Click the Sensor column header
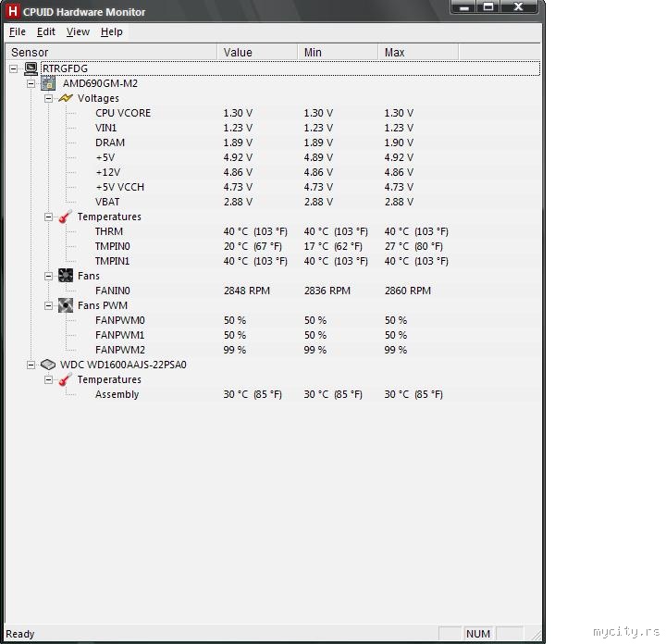This screenshot has width=666, height=644. (x=112, y=52)
